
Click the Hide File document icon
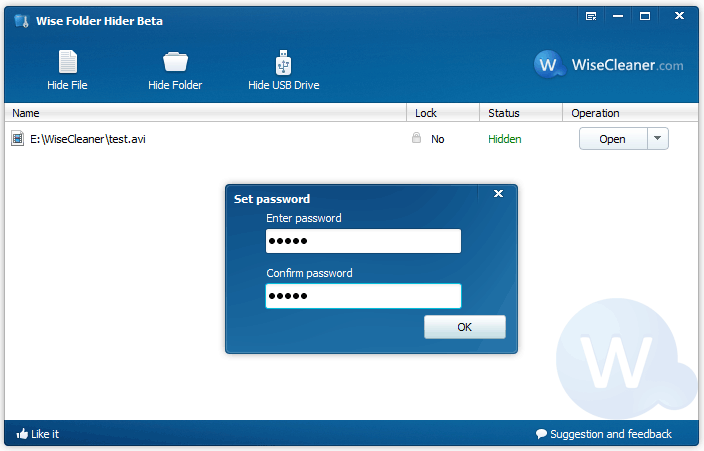(x=68, y=62)
